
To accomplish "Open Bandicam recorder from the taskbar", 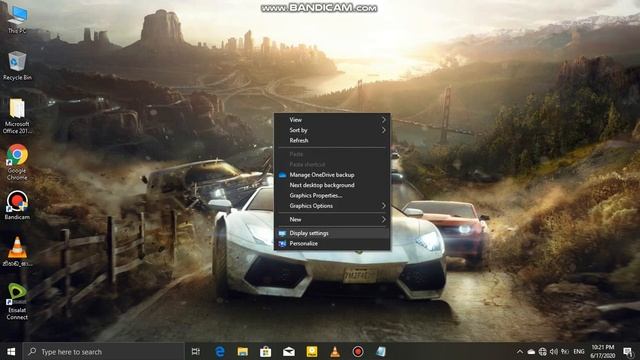I will pyautogui.click(x=358, y=351).
